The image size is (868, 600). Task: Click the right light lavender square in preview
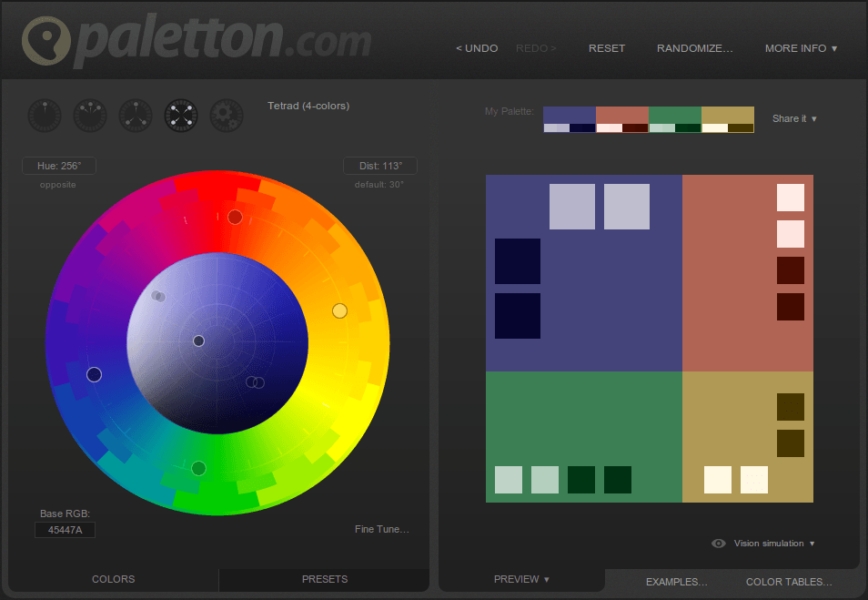tap(627, 207)
